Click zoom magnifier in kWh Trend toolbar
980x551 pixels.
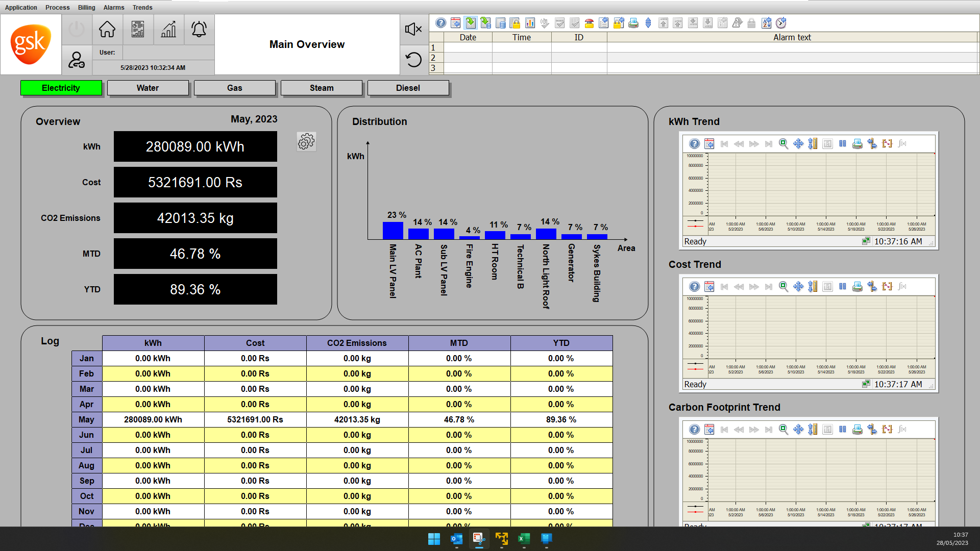point(783,144)
